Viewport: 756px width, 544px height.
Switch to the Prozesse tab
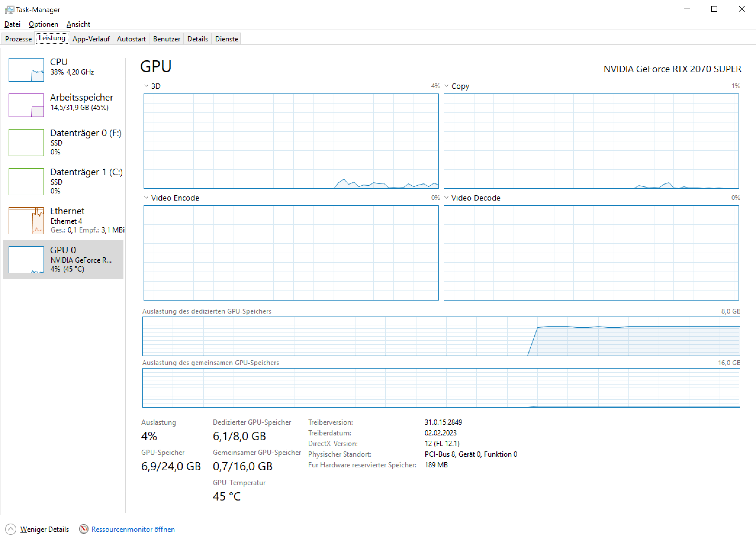point(18,39)
